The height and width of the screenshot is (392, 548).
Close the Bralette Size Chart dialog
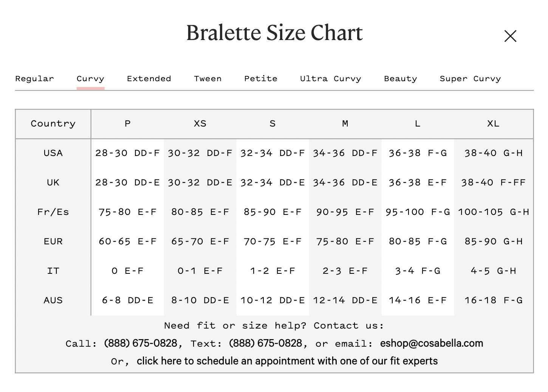point(510,36)
